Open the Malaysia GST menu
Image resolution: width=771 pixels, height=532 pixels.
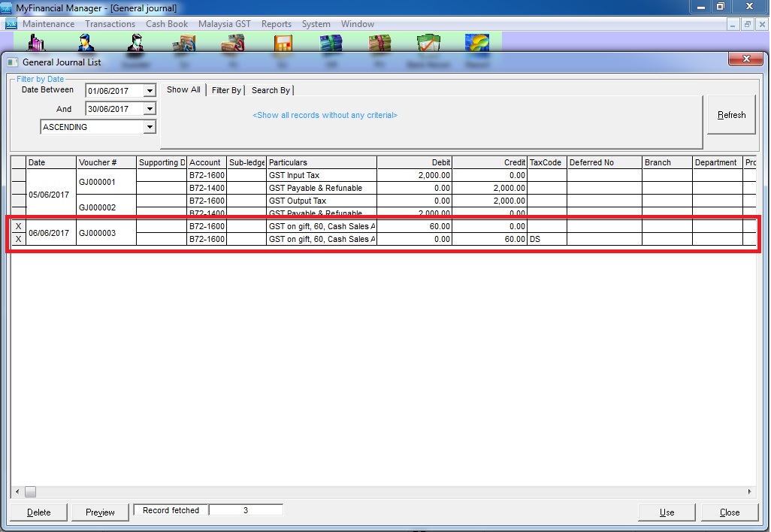[224, 24]
